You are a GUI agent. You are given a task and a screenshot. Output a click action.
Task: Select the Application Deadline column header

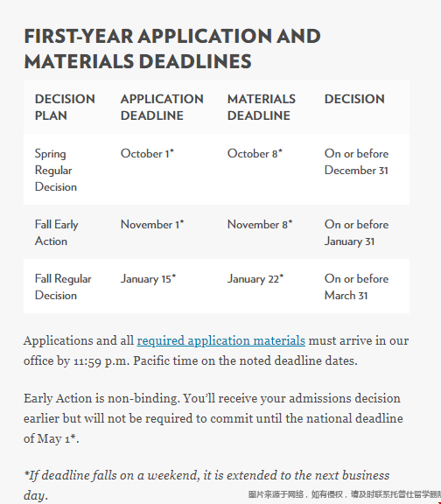coord(162,107)
